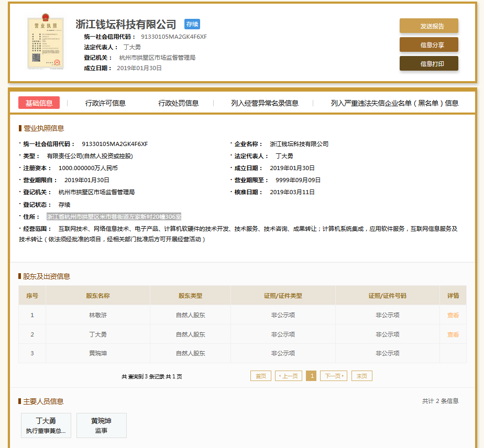Image resolution: width=484 pixels, height=448 pixels.
Task: Click the 上一页 previous page button
Action: pyautogui.click(x=289, y=376)
